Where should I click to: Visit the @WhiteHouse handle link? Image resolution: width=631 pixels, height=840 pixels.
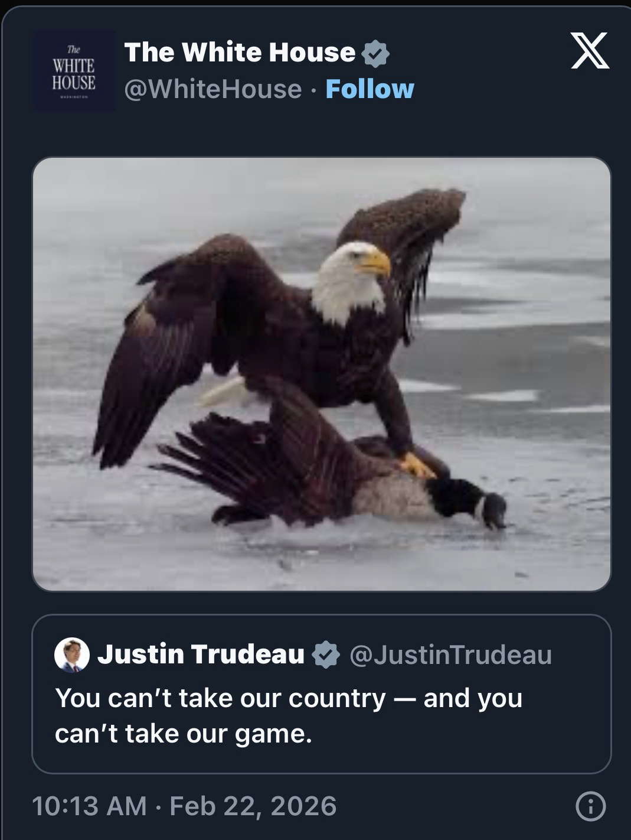point(212,89)
